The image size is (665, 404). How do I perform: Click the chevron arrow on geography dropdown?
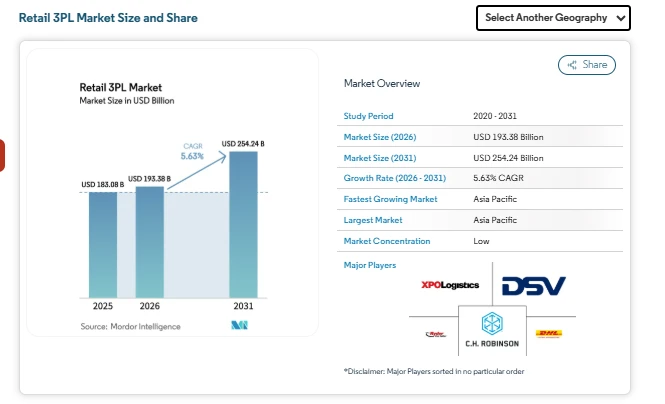pos(620,18)
